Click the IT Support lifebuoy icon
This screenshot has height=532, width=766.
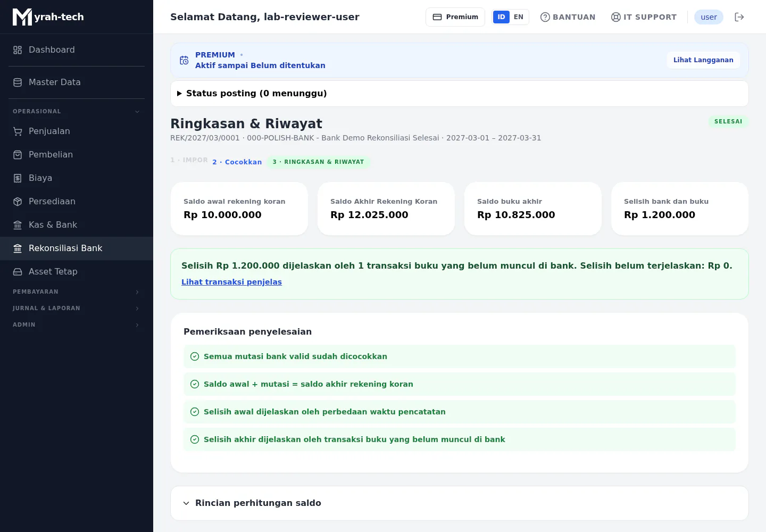(x=616, y=17)
